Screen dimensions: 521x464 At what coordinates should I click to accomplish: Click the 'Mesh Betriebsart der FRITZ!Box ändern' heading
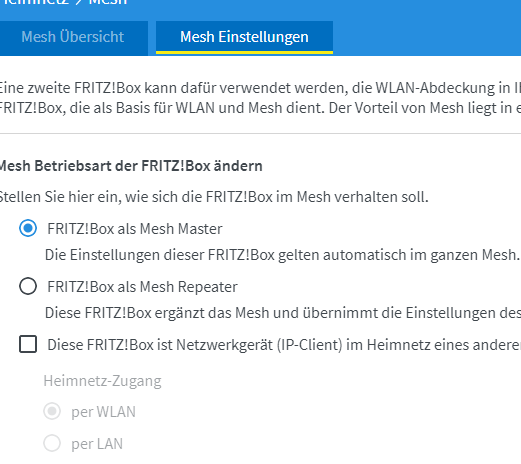(x=131, y=166)
